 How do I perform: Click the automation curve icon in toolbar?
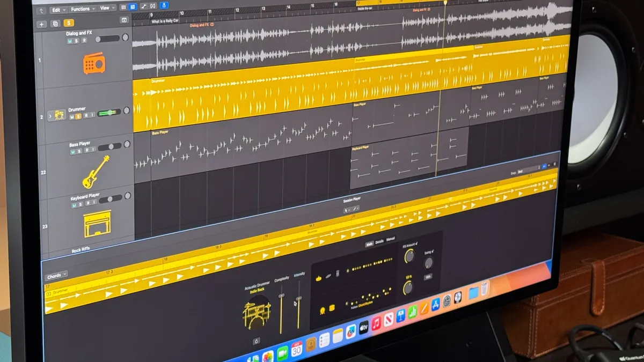(x=144, y=8)
